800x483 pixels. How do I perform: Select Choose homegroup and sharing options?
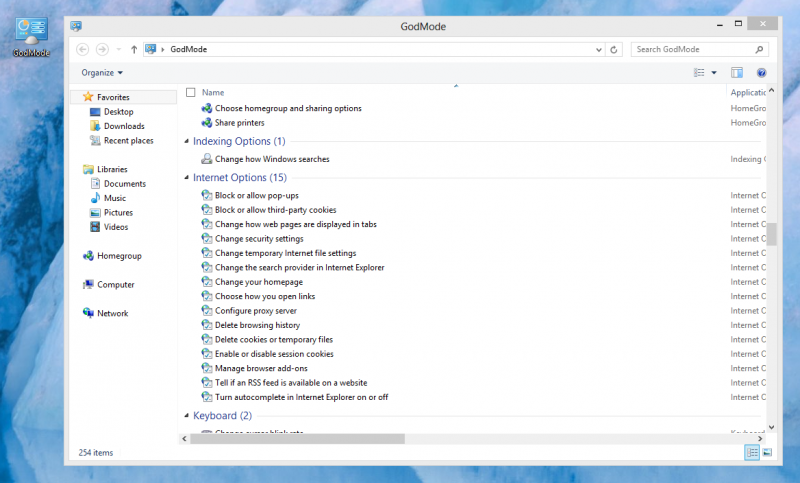[288, 108]
